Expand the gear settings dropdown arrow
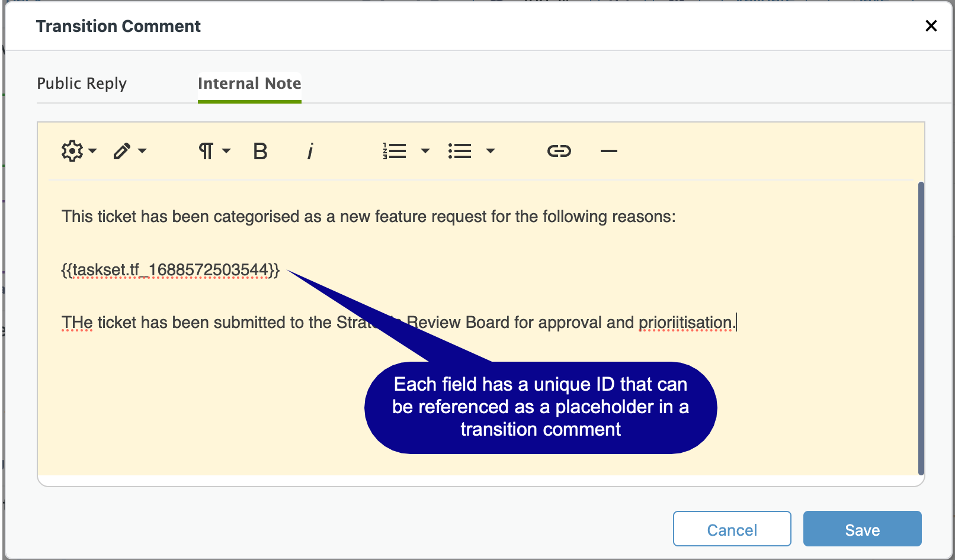955x560 pixels. [92, 151]
